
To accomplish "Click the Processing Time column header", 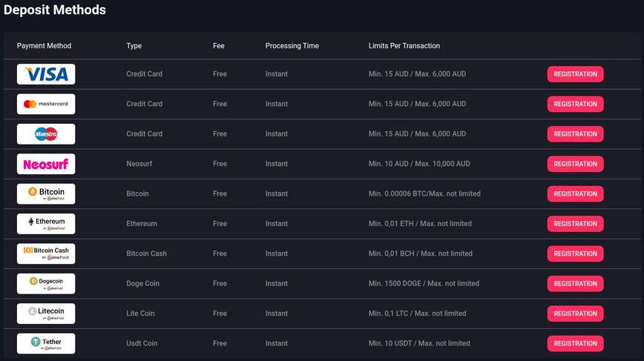I will 292,46.
